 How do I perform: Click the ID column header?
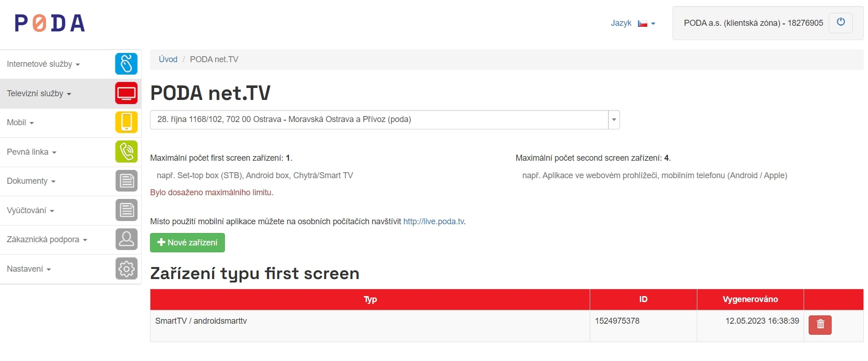(643, 299)
